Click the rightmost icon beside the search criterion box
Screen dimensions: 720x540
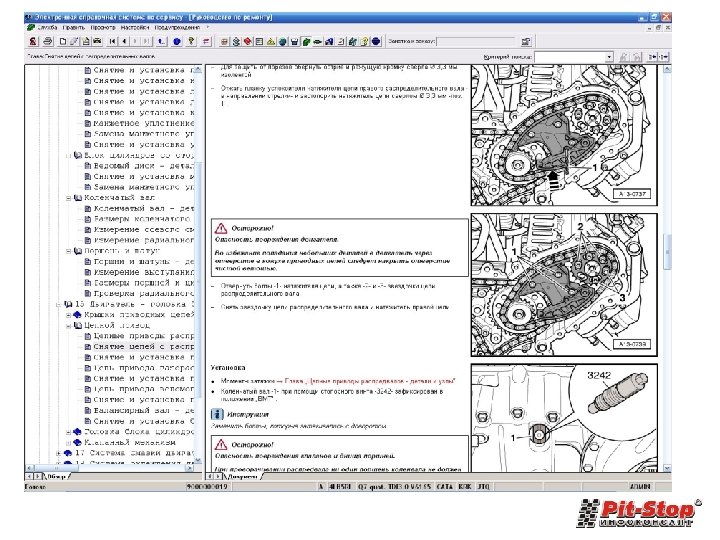coord(664,57)
